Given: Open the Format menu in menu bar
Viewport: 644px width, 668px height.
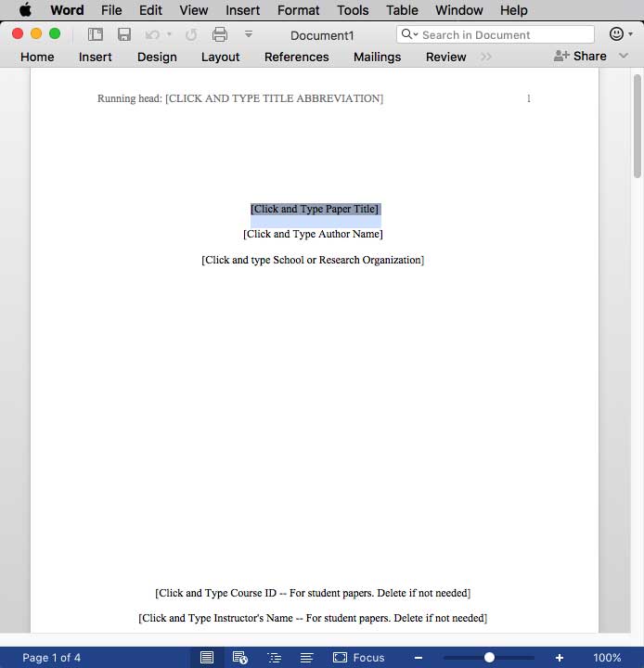Looking at the screenshot, I should 298,10.
